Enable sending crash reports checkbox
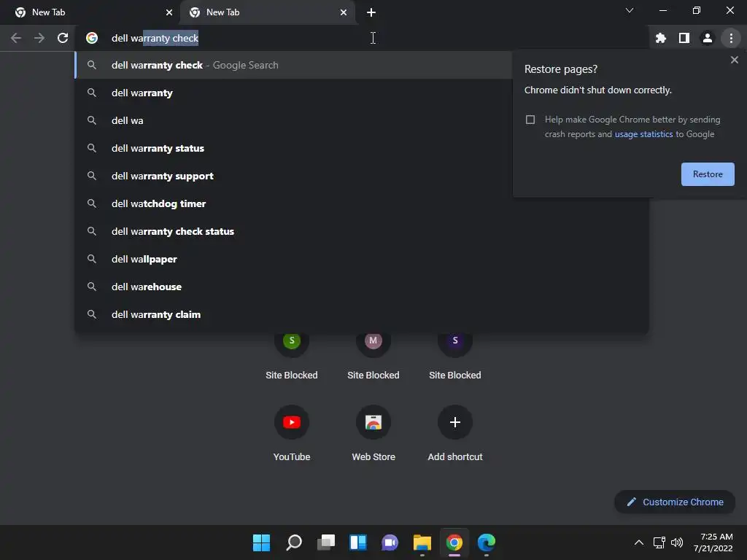 [x=530, y=120]
